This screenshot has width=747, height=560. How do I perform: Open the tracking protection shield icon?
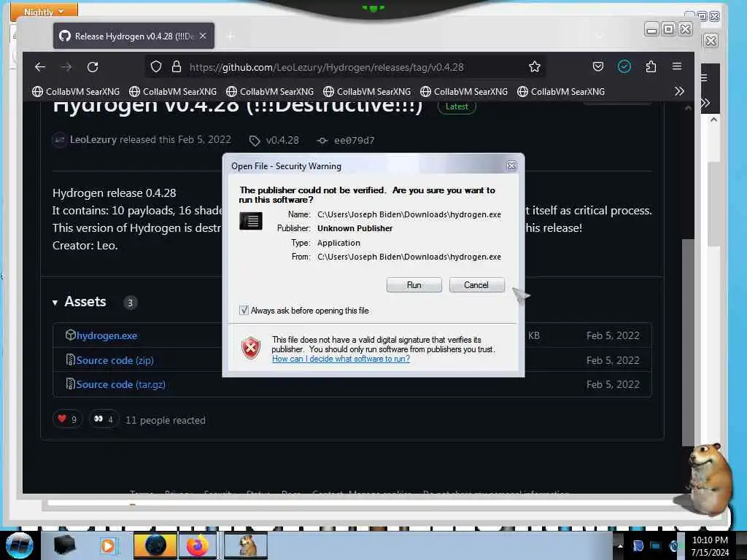click(156, 66)
